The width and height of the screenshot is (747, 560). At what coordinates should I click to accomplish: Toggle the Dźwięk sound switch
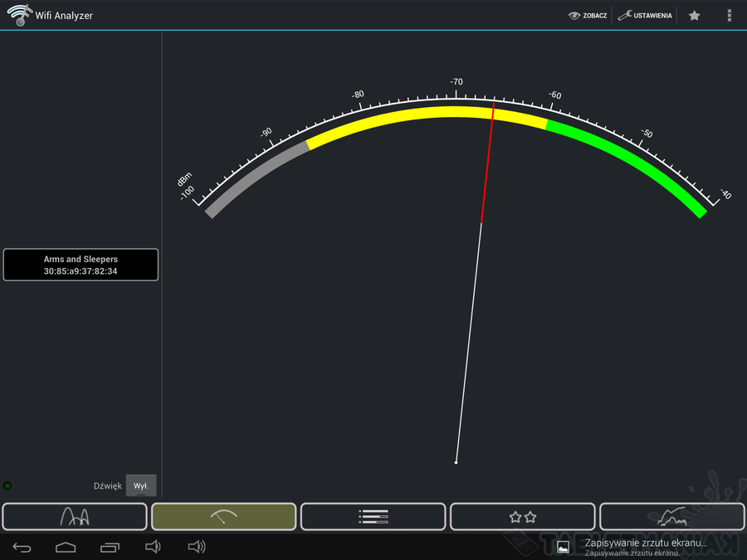coord(140,485)
